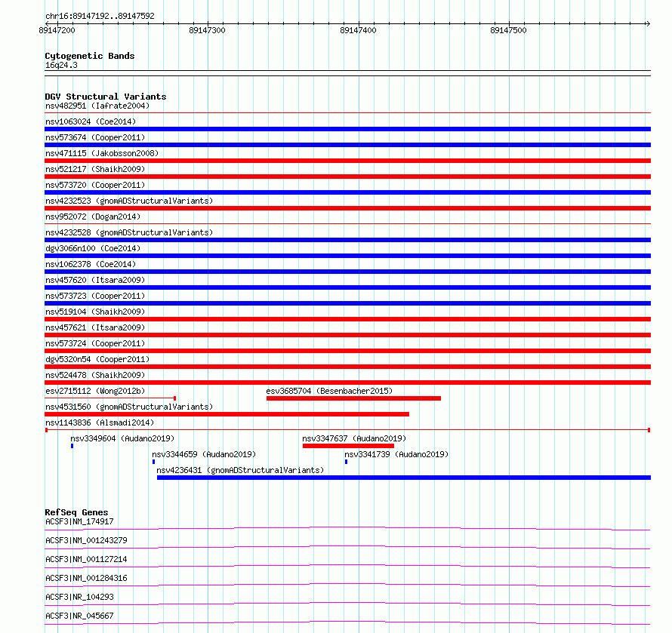This screenshot has height=633, width=672.
Task: Select the nsv1062378 (Coe2014) label
Action: pyautogui.click(x=91, y=264)
